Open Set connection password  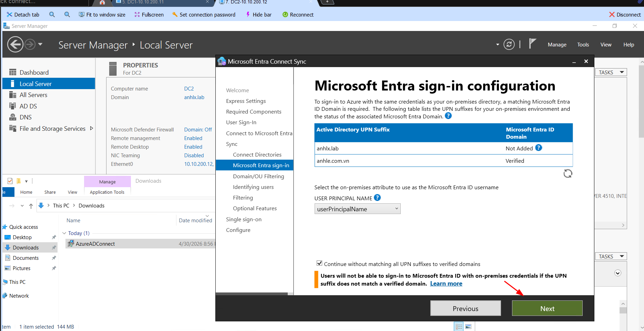pos(204,14)
